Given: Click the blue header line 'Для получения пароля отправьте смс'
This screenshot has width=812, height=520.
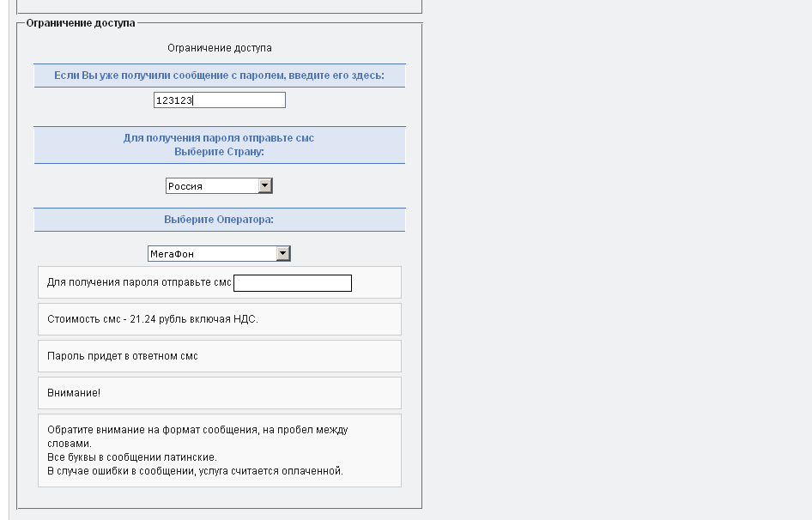Looking at the screenshot, I should 219,138.
